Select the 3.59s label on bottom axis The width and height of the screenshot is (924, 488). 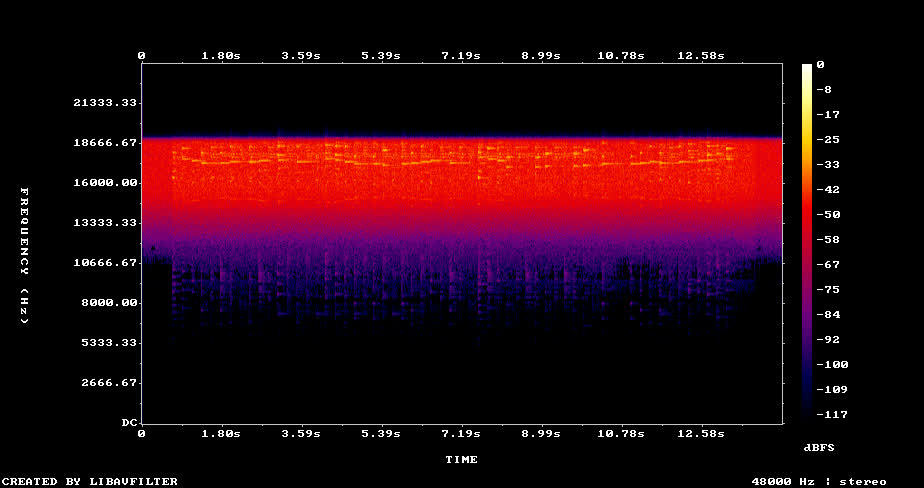300,434
